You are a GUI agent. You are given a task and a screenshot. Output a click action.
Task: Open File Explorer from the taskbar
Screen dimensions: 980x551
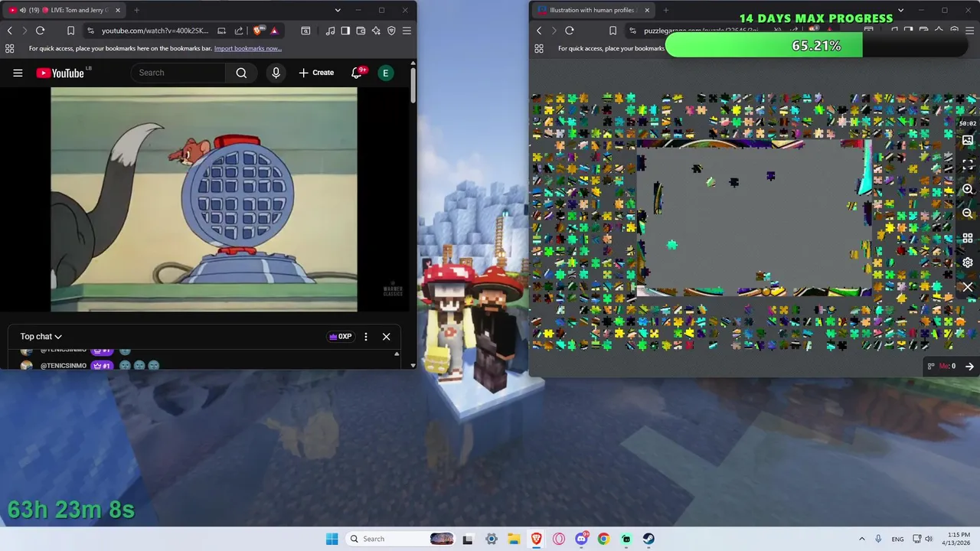[x=513, y=539]
